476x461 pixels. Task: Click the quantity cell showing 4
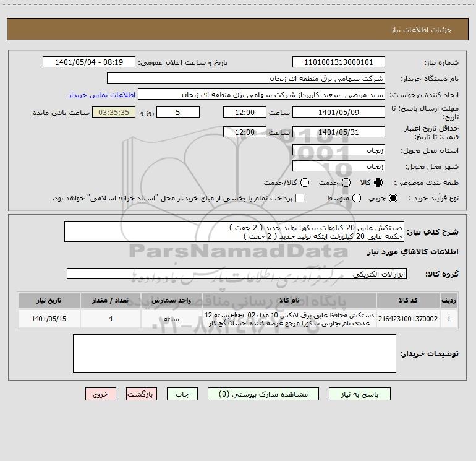coord(111,319)
